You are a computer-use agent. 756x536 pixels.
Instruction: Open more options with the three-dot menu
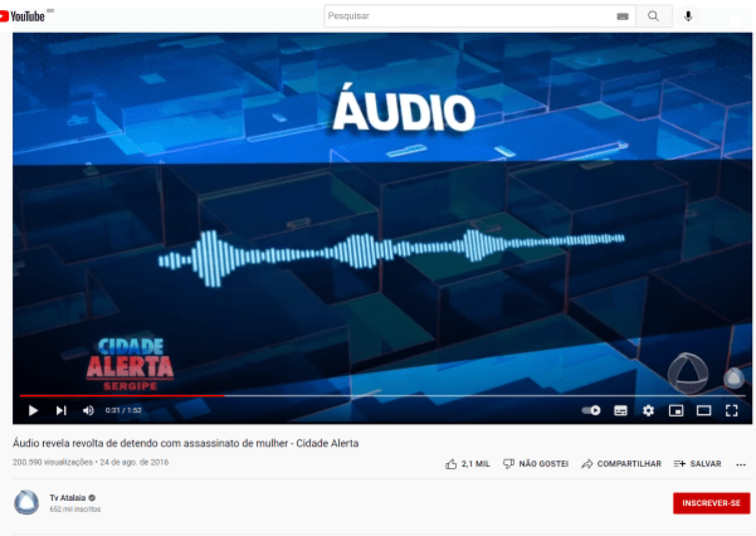[740, 464]
